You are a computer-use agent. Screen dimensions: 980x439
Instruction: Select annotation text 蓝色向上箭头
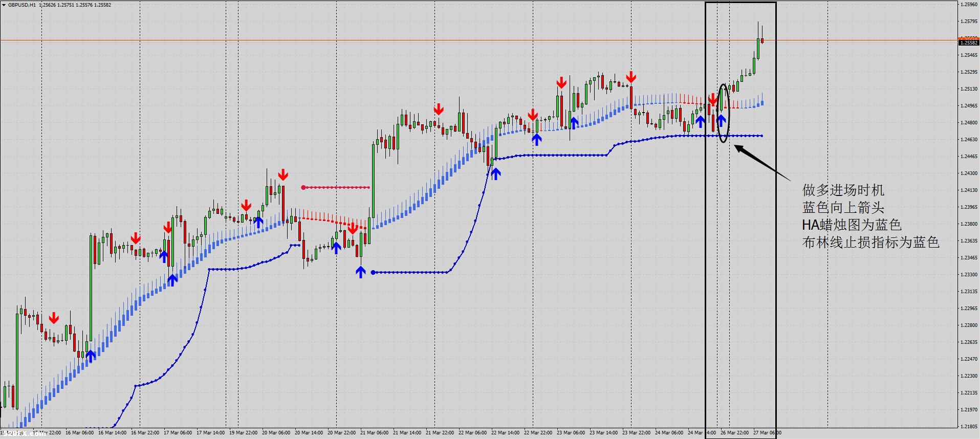pyautogui.click(x=843, y=208)
